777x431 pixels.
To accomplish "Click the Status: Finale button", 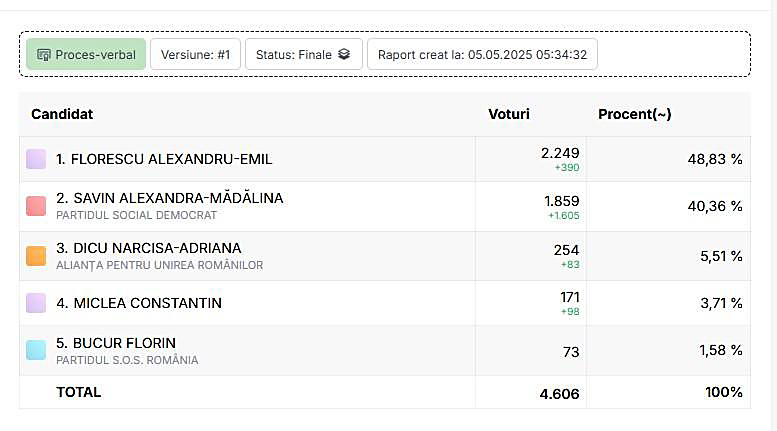I will point(303,54).
